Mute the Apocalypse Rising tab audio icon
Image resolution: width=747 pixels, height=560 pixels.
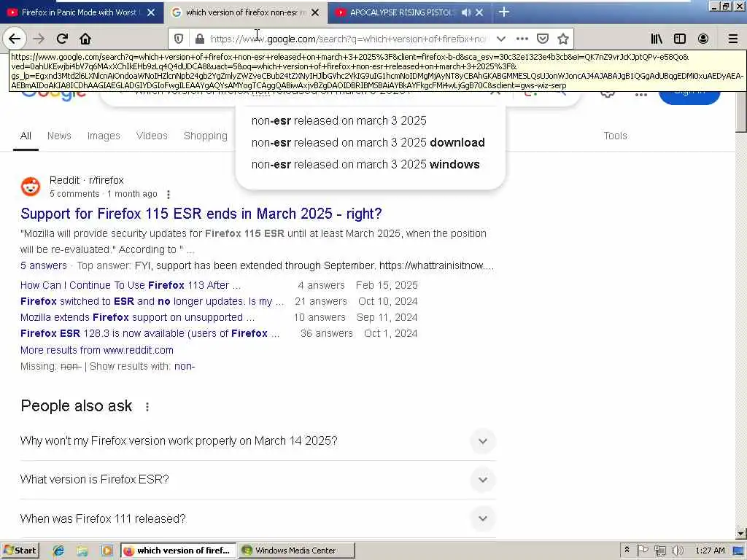[466, 12]
